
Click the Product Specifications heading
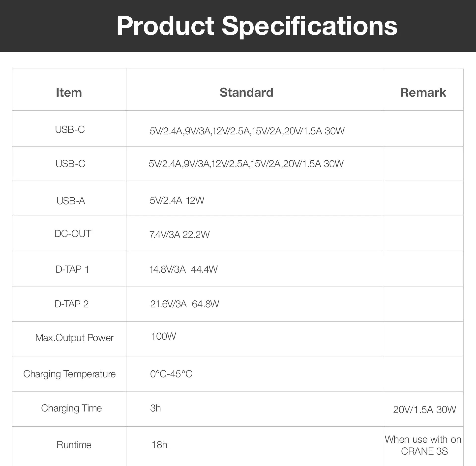click(x=257, y=26)
